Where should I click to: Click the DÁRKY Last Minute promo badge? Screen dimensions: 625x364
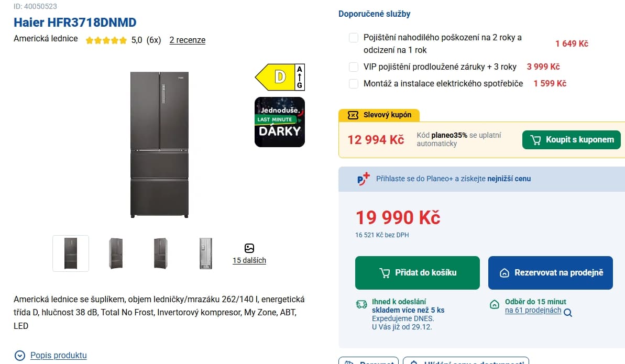[x=280, y=122]
